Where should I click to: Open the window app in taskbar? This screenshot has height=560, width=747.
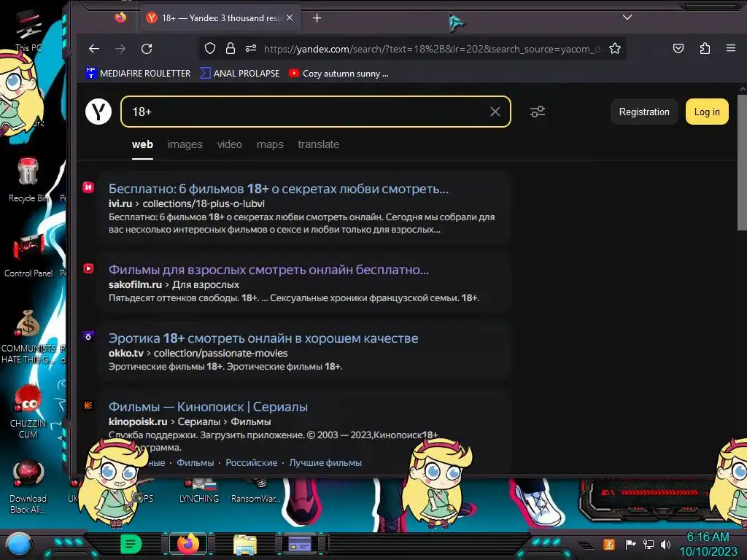(x=300, y=545)
